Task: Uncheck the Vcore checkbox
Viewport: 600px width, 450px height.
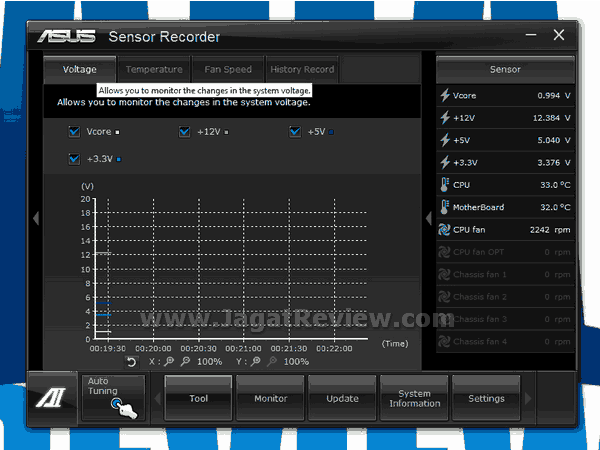Action: (x=74, y=132)
